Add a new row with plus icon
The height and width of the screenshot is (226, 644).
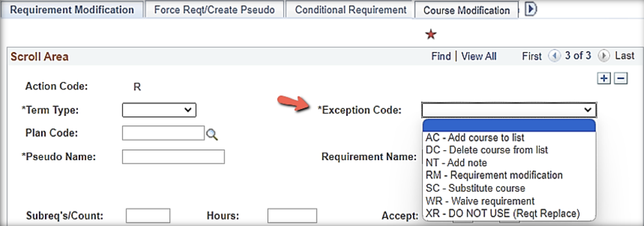click(604, 78)
